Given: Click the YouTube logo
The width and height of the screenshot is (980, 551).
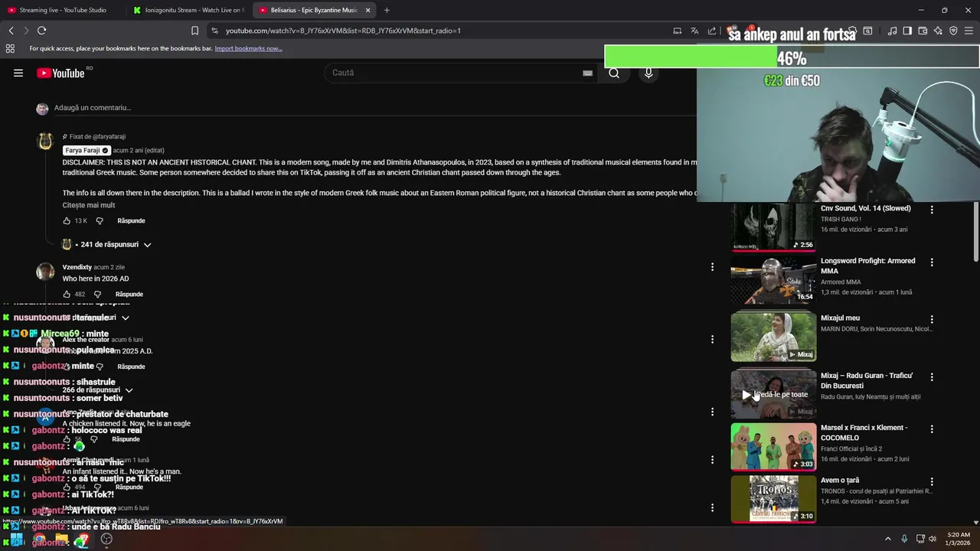Looking at the screenshot, I should [x=60, y=73].
